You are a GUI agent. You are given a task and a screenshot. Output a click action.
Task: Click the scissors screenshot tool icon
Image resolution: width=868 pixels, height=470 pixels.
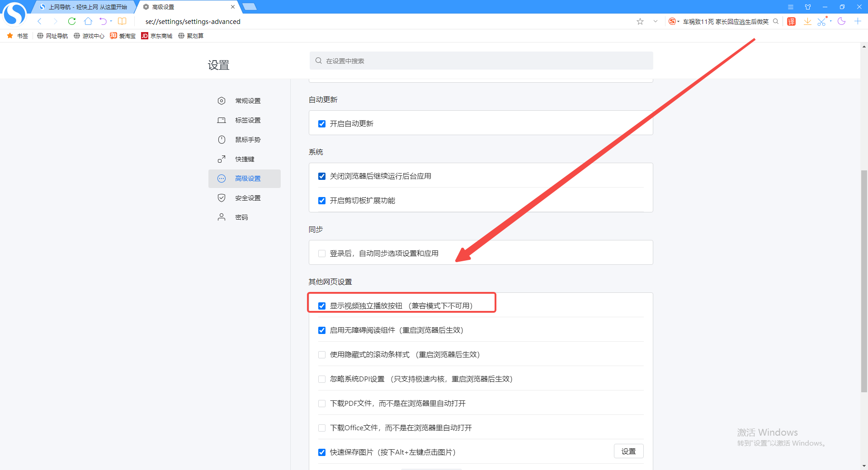click(822, 21)
